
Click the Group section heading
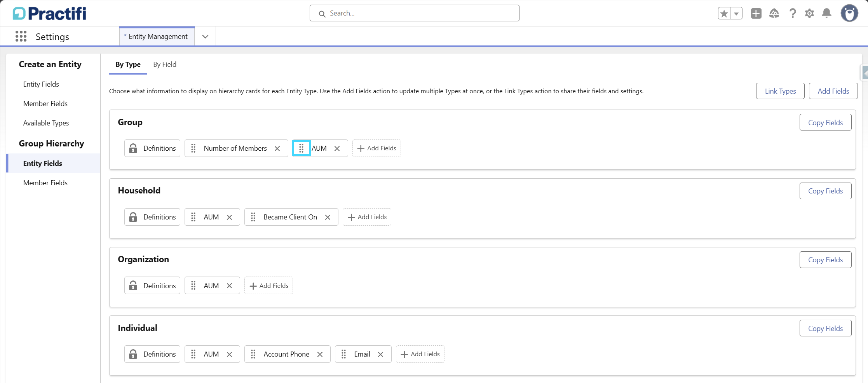[130, 122]
